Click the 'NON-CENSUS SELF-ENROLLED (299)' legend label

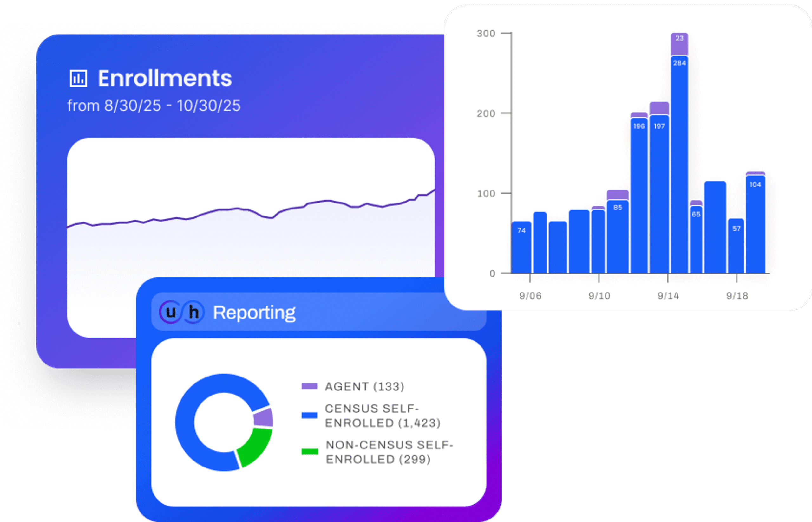[390, 452]
